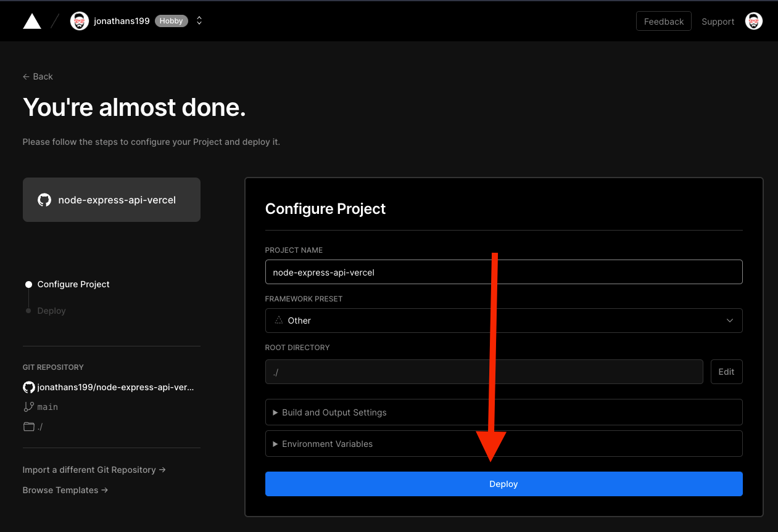Click the root directory folder icon

(x=28, y=427)
